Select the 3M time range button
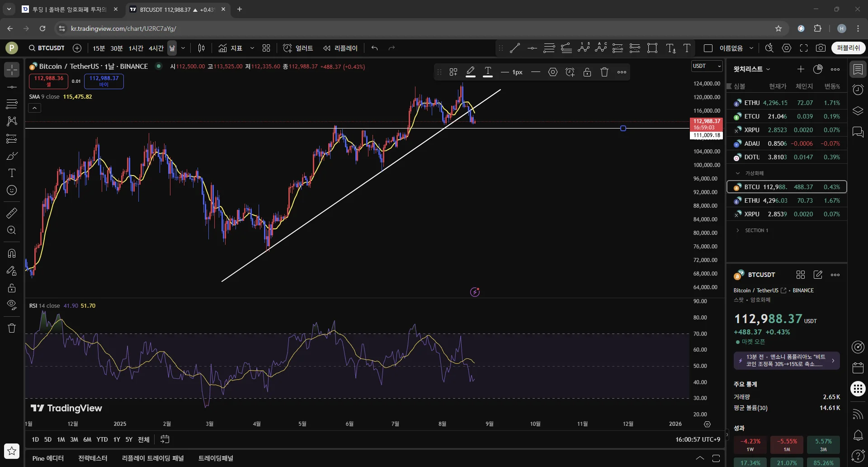Screen dimensions: 868x467 point(74,439)
